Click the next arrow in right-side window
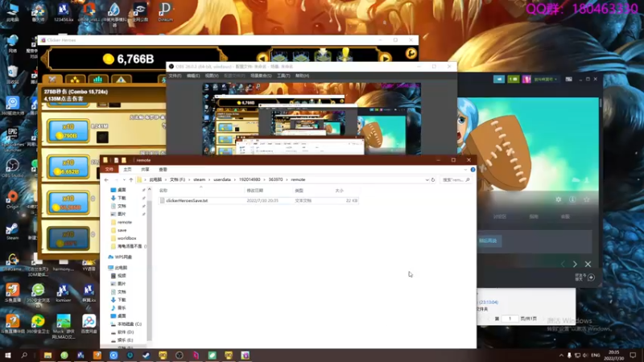The width and height of the screenshot is (644, 362). [x=575, y=264]
